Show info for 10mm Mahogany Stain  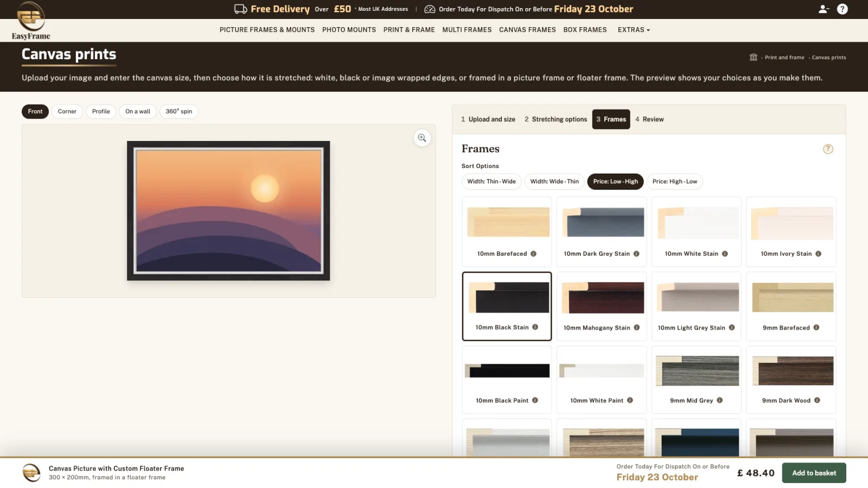pos(637,328)
